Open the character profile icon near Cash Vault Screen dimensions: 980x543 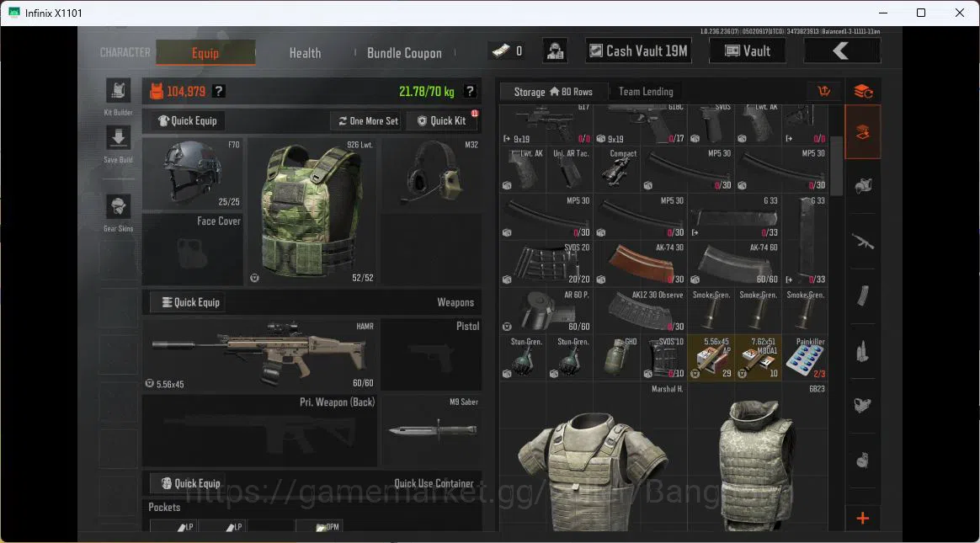554,51
